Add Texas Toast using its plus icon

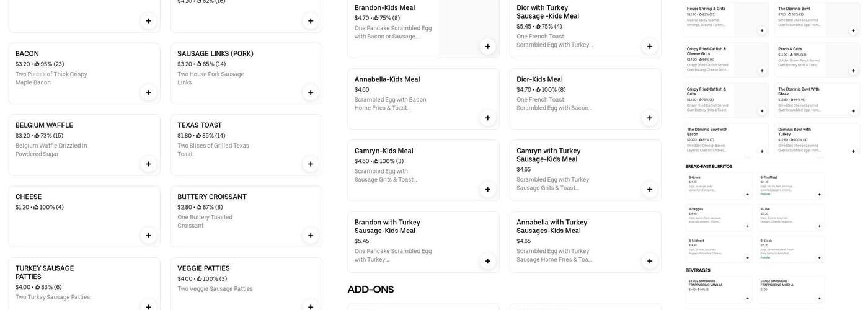point(311,164)
